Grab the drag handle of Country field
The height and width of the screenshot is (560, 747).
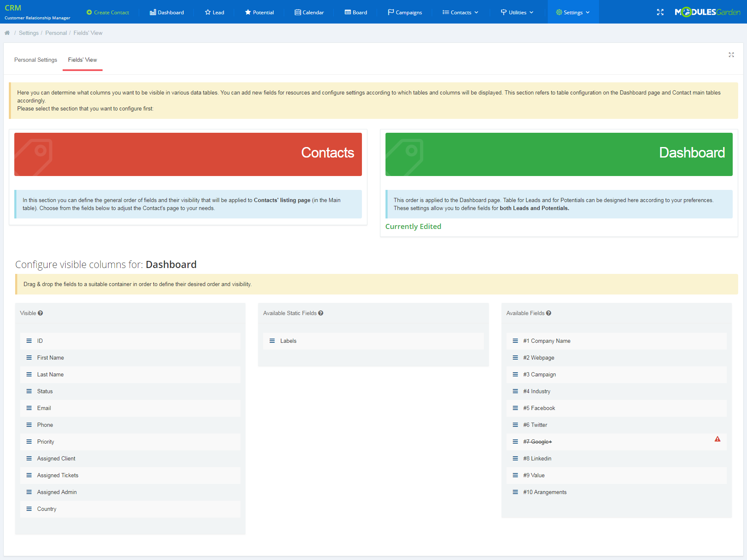(x=29, y=509)
